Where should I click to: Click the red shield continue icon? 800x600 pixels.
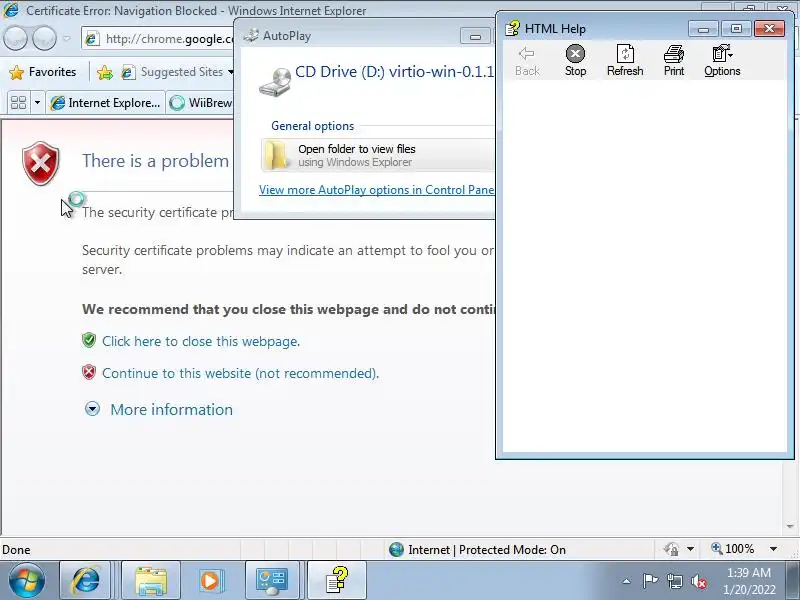89,372
